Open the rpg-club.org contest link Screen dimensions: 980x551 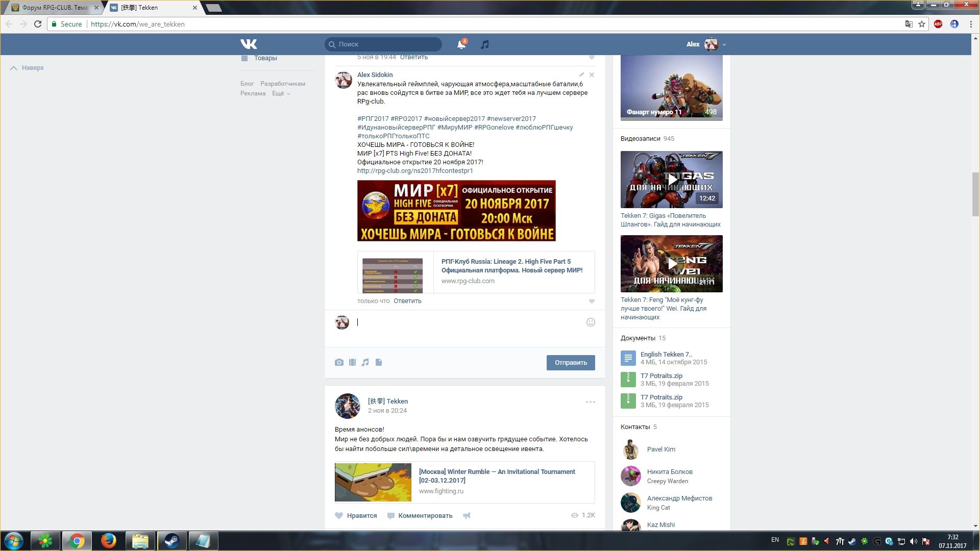coord(414,171)
